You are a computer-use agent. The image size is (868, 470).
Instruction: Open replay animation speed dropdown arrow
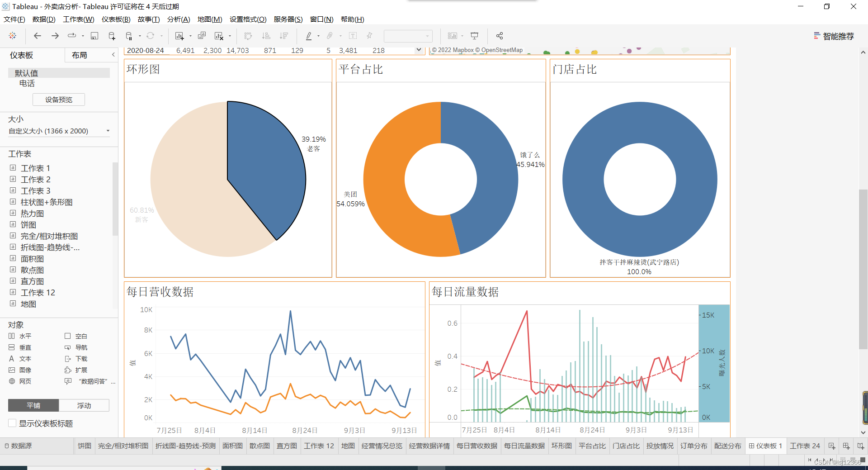click(x=83, y=36)
